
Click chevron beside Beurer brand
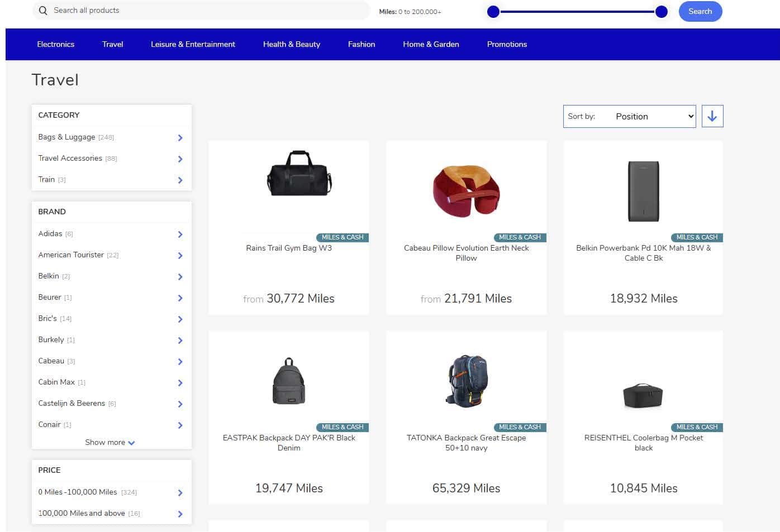(x=180, y=298)
